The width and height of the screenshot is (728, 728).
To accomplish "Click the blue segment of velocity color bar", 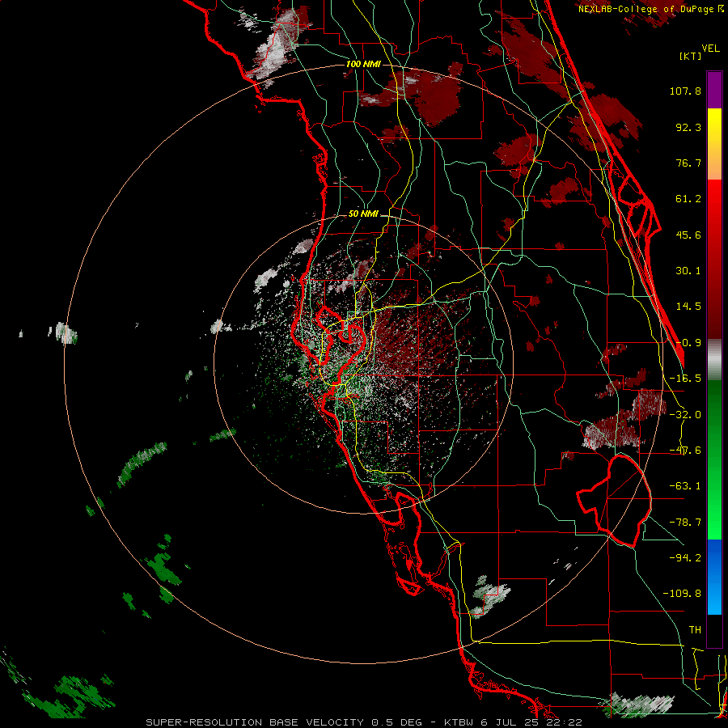I will click(714, 577).
